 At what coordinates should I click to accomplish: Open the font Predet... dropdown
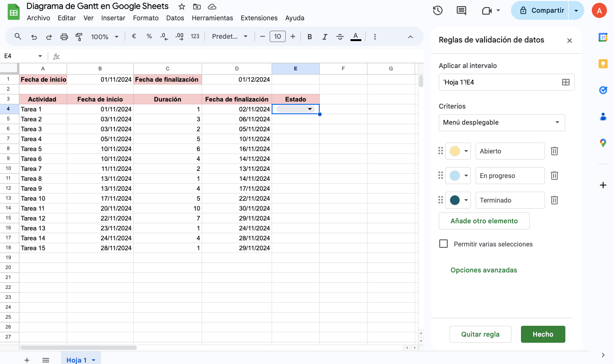pos(230,36)
